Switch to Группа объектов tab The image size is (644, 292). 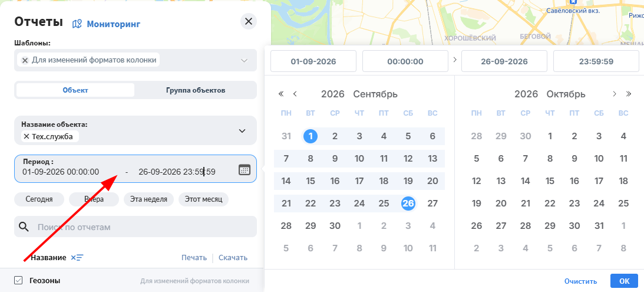(x=196, y=90)
